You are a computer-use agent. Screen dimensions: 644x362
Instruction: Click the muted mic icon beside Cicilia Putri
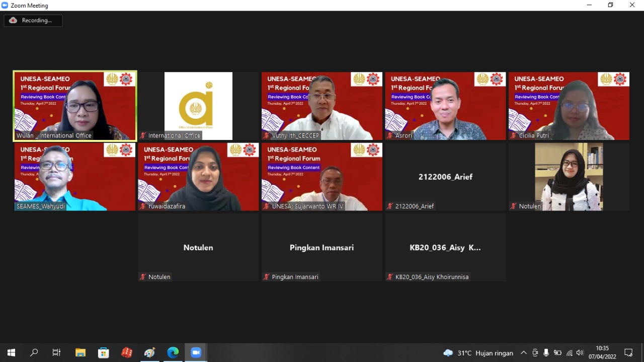pos(514,135)
